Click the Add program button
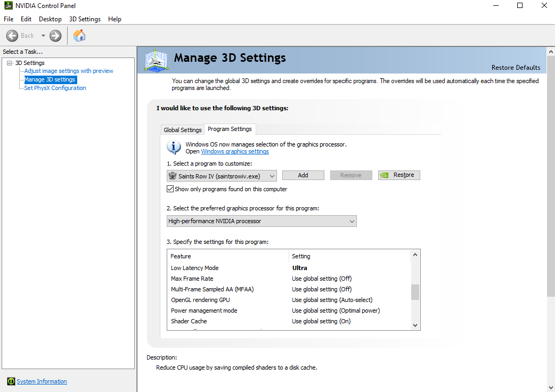 pyautogui.click(x=303, y=175)
